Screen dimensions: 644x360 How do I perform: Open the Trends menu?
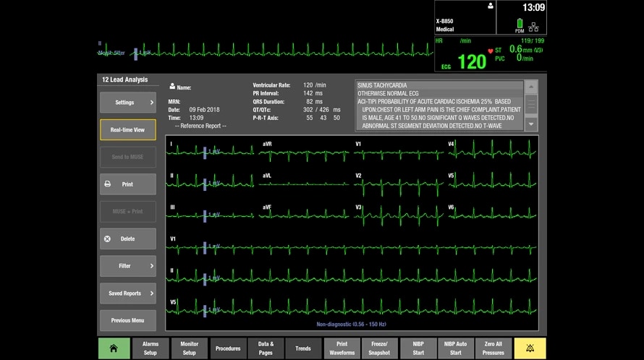click(304, 348)
